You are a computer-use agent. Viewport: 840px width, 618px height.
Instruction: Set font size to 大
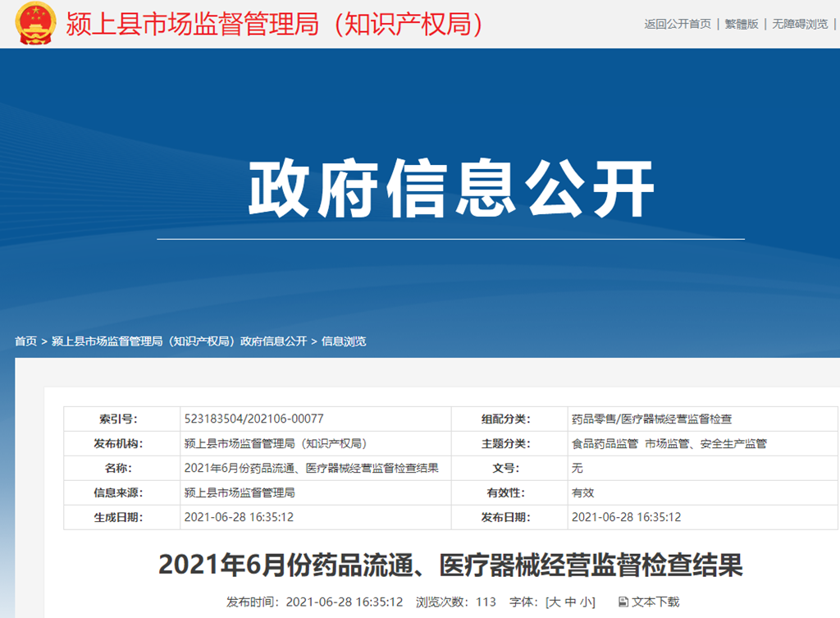555,602
